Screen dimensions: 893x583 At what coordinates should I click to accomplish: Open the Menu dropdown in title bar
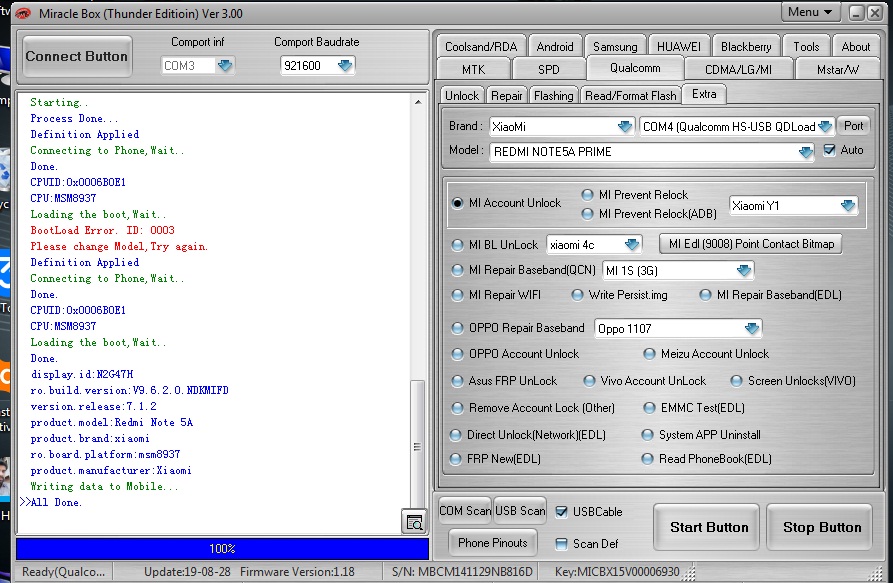pyautogui.click(x=810, y=12)
